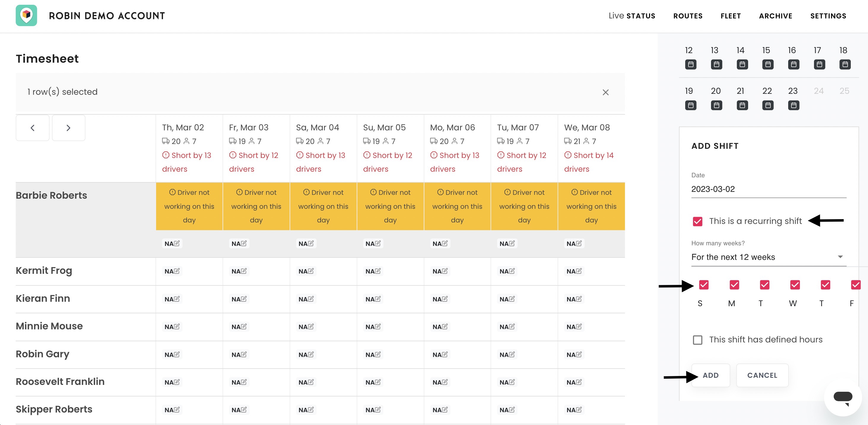
Task: Toggle the Tuesday (T) checkbox
Action: coord(764,285)
